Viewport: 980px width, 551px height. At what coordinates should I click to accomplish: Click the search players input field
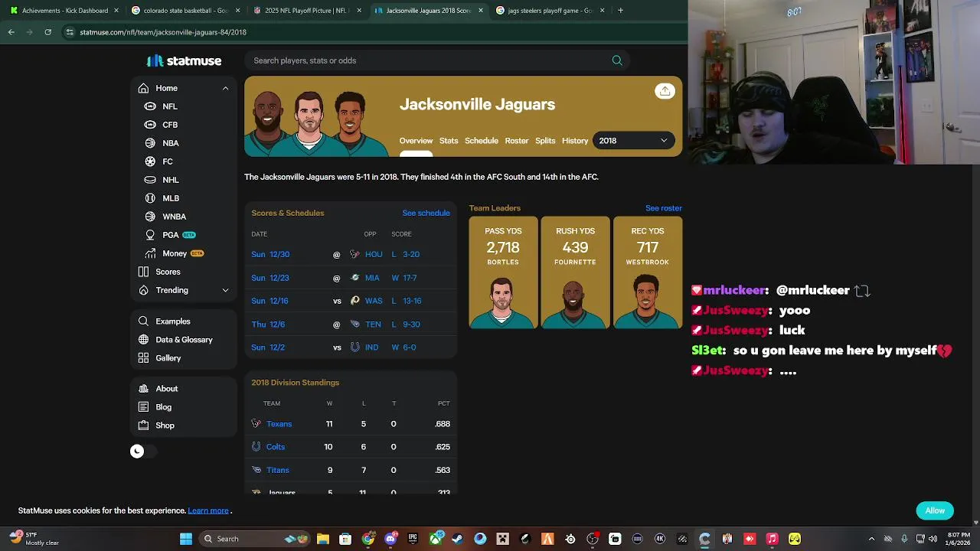point(429,60)
